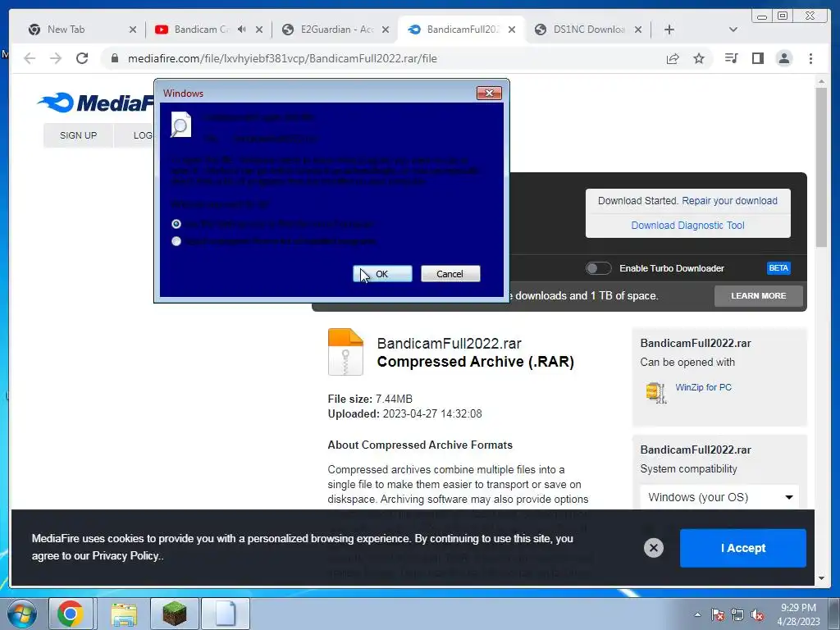Viewport: 840px width, 630px height.
Task: Open media controls icon in toolbar
Action: pyautogui.click(x=731, y=58)
